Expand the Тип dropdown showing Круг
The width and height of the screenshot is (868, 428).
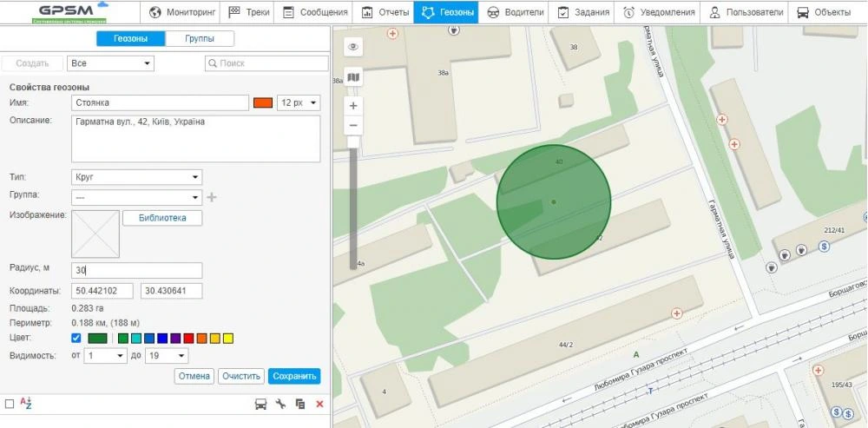[137, 177]
